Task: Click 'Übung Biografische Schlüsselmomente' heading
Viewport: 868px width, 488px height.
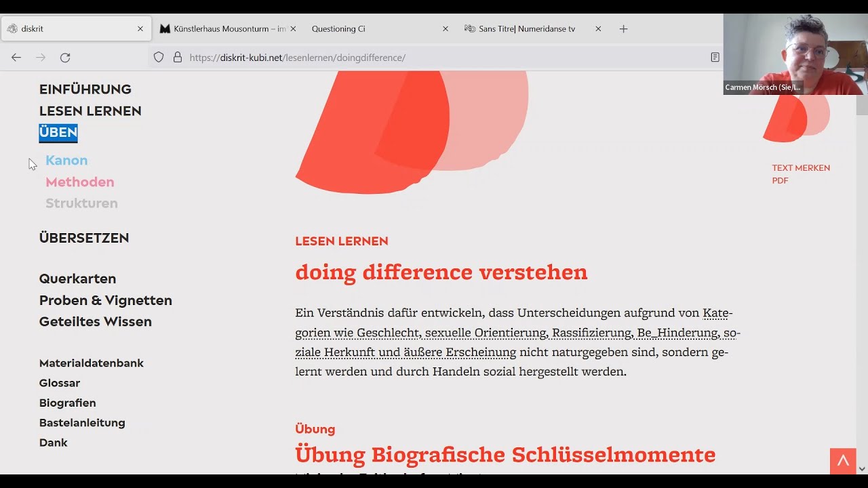Action: [505, 455]
